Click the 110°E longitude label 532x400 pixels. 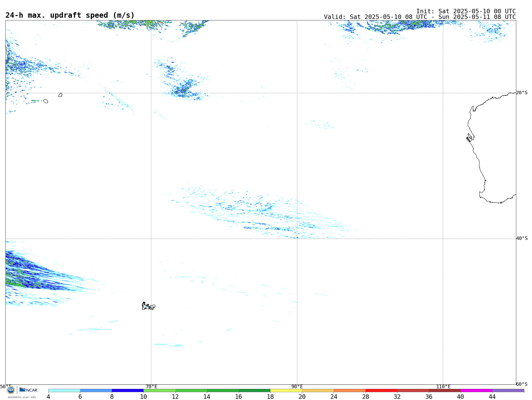click(x=443, y=386)
